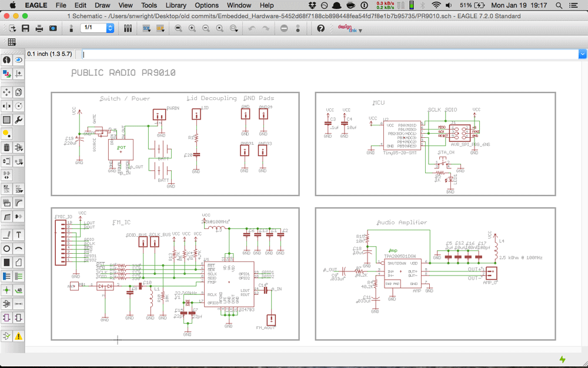
Task: Open the zoom select dropdown
Action: (x=234, y=28)
